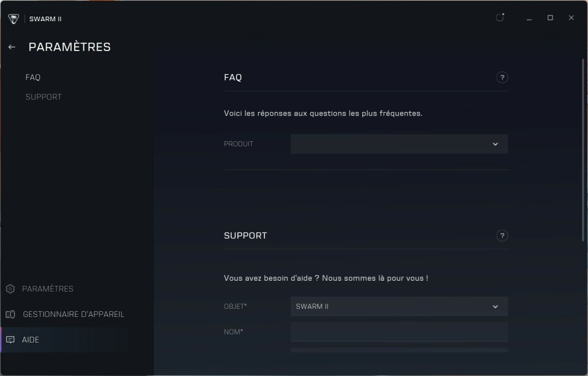Image resolution: width=588 pixels, height=376 pixels.
Task: Click text 'Vous avez besoin d'aide ?'
Action: click(x=271, y=278)
